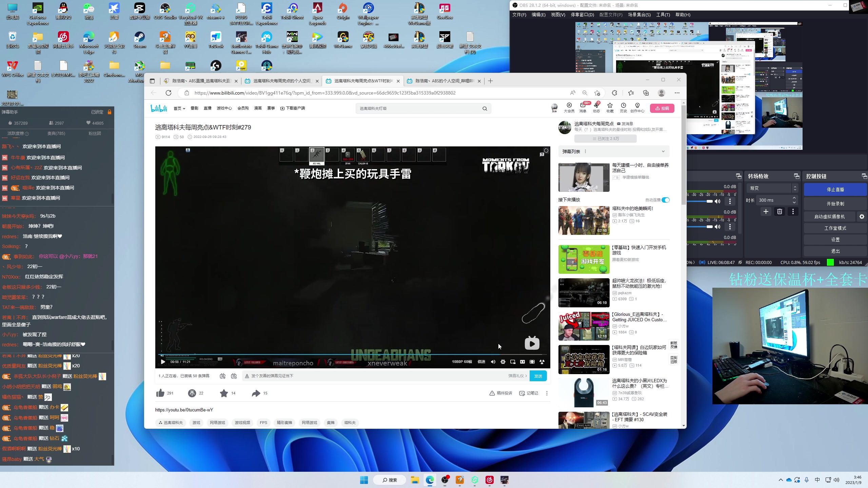The width and height of the screenshot is (868, 488).
Task: Open first OBS audio track options menu
Action: (x=730, y=201)
